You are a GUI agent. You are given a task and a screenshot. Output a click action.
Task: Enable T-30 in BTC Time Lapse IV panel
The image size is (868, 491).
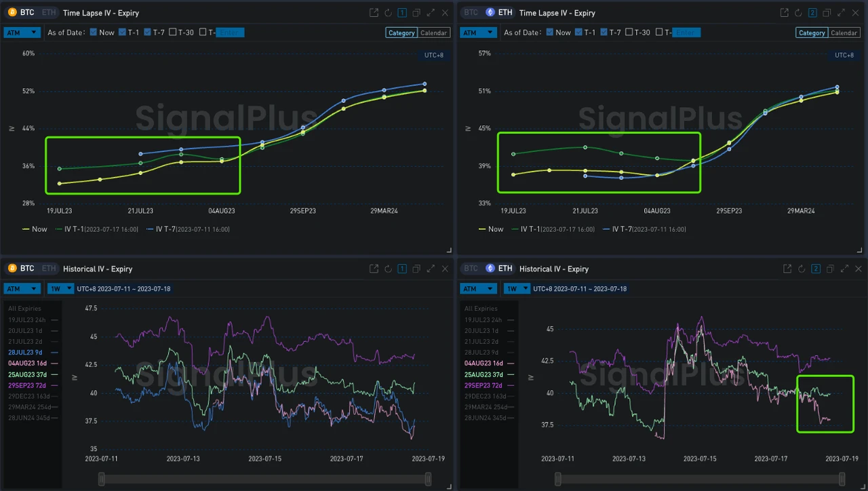point(173,33)
